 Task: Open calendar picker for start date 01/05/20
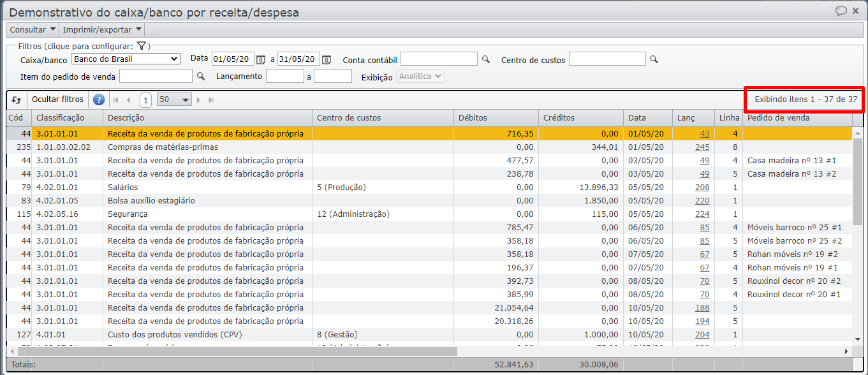pos(260,59)
